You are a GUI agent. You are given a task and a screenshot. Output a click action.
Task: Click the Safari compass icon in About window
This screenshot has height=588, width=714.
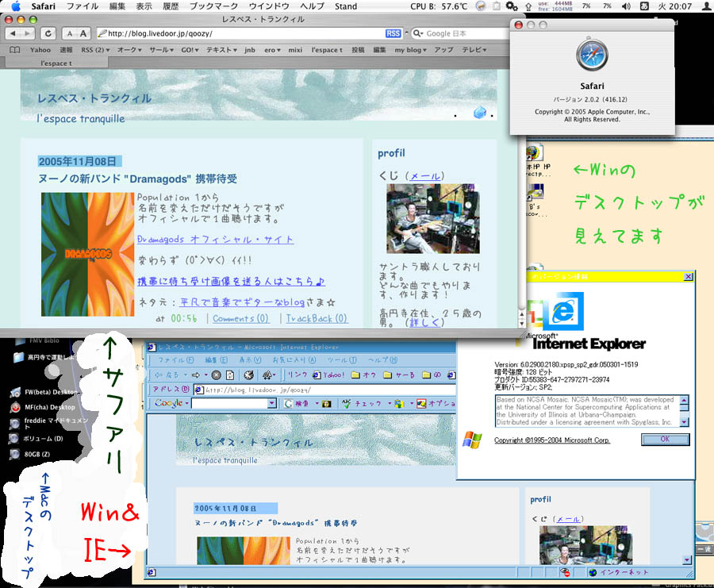click(x=592, y=55)
